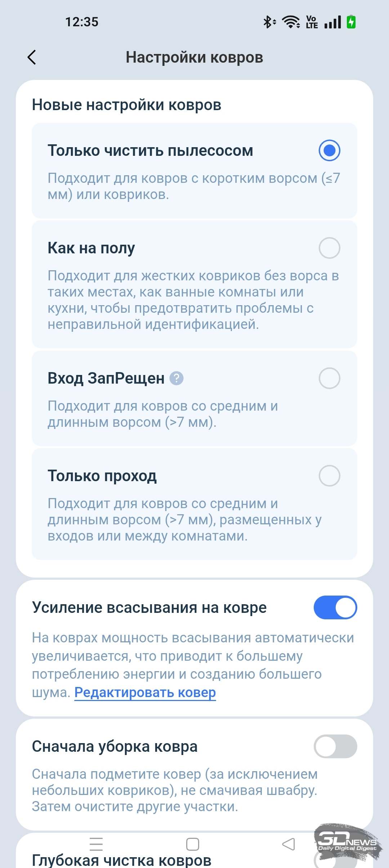389x868 pixels.
Task: Choose the Вход ЗапРещен radio option
Action: point(329,378)
